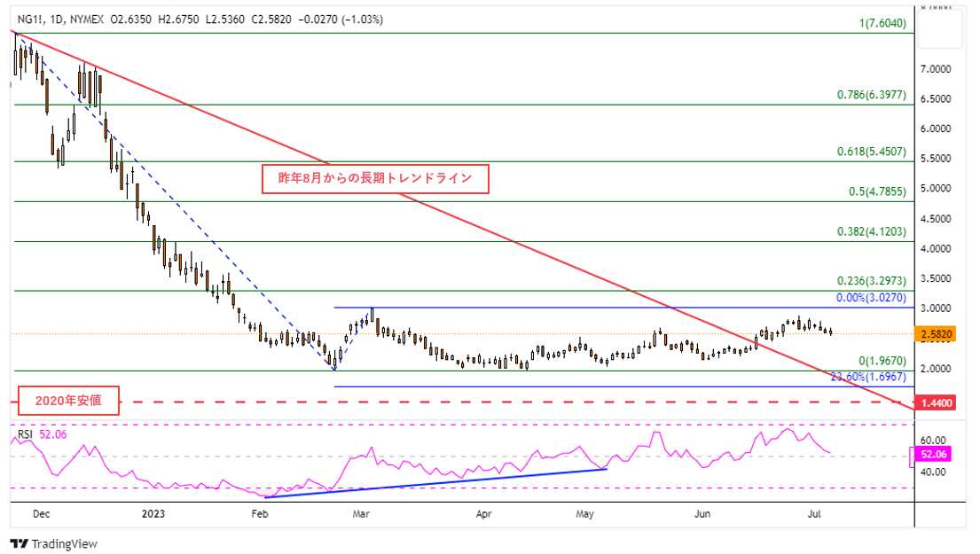The image size is (980, 554).
Task: Click the 5.5000 price axis label
Action: coord(936,159)
